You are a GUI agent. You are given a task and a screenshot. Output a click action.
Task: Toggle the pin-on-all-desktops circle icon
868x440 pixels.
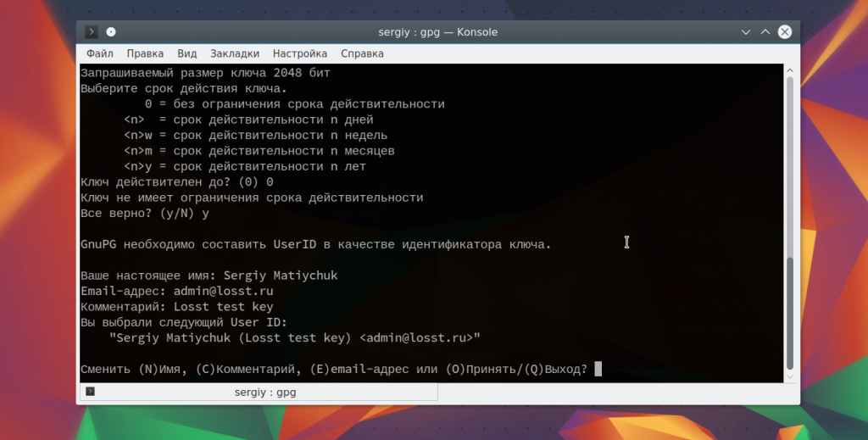coord(111,32)
